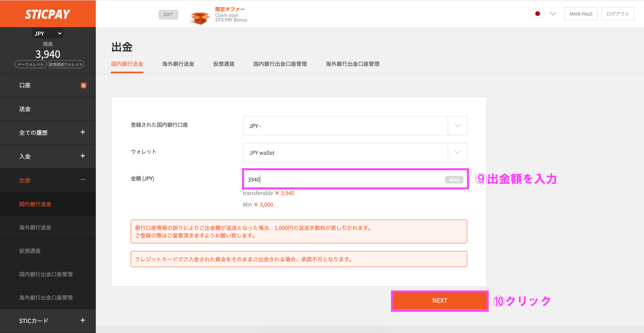Open the イーウォレット wallet pill
This screenshot has height=333, width=644.
pos(31,64)
